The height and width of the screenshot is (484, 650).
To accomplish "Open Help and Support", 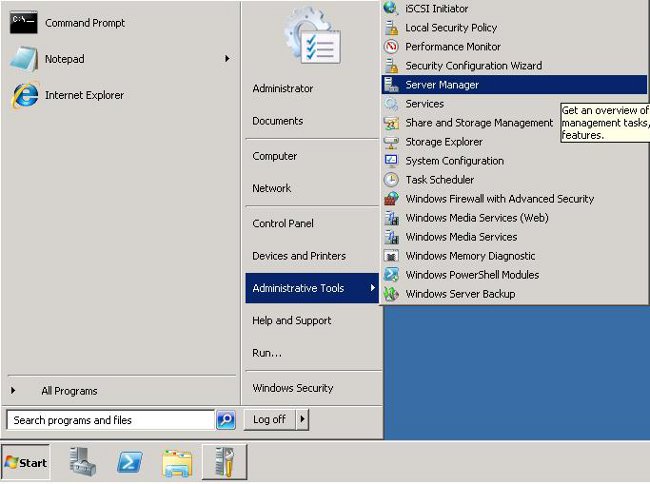I will 292,320.
